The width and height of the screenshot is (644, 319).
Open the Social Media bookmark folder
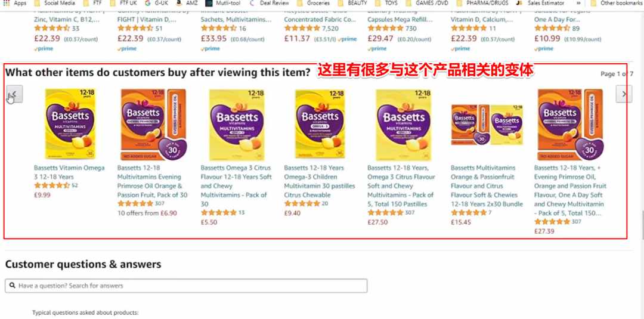55,3
